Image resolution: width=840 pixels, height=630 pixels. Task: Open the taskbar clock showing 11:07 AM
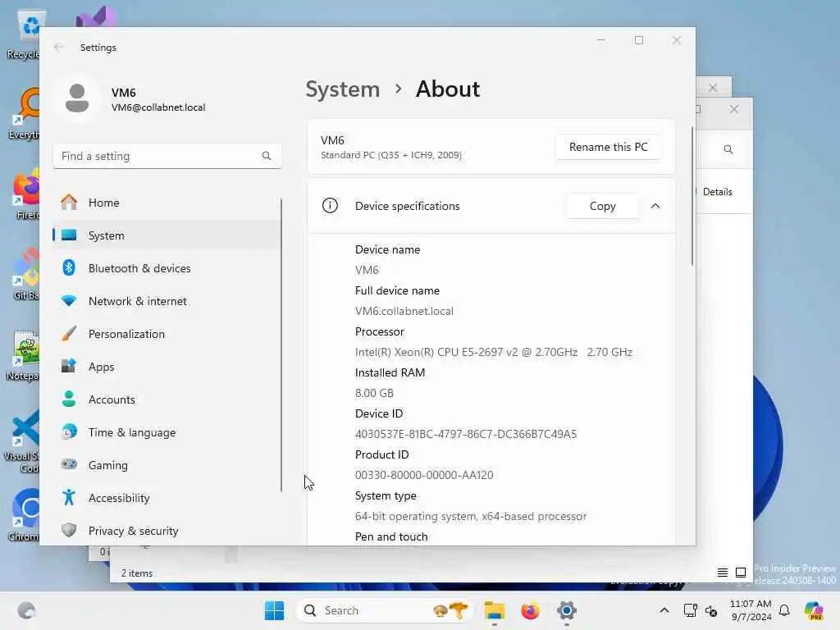(751, 610)
